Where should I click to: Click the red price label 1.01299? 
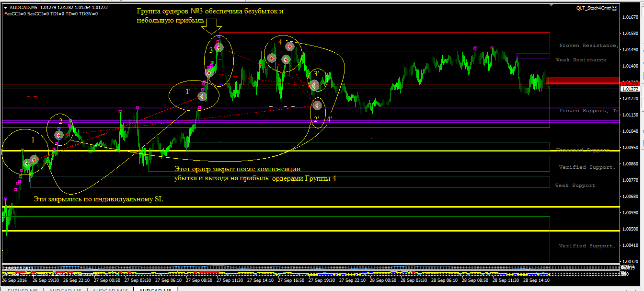pyautogui.click(x=630, y=83)
